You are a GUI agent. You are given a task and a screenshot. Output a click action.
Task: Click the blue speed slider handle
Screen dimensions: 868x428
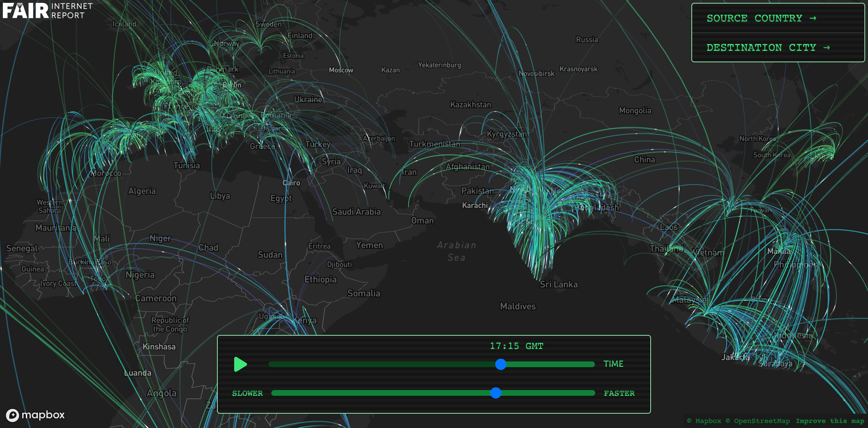[495, 393]
